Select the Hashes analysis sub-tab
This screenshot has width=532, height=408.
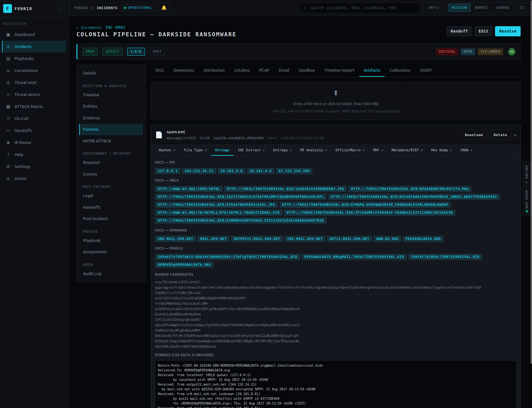click(167, 150)
